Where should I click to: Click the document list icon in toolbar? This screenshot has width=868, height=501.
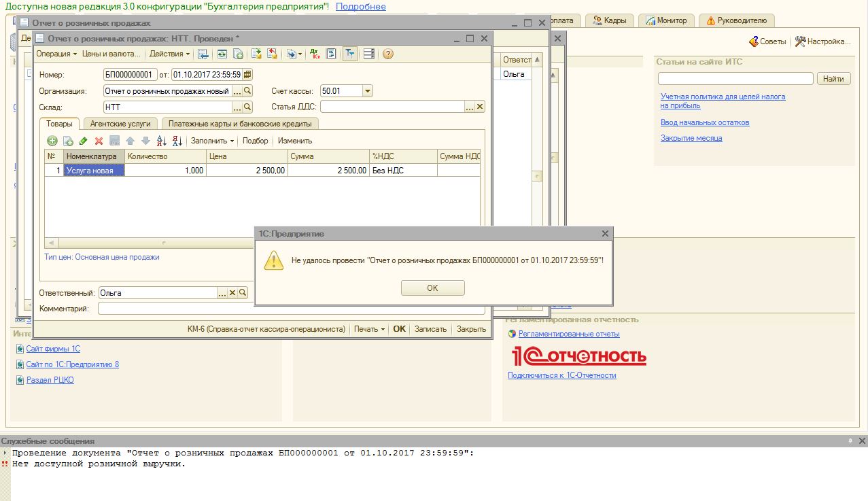pyautogui.click(x=332, y=54)
